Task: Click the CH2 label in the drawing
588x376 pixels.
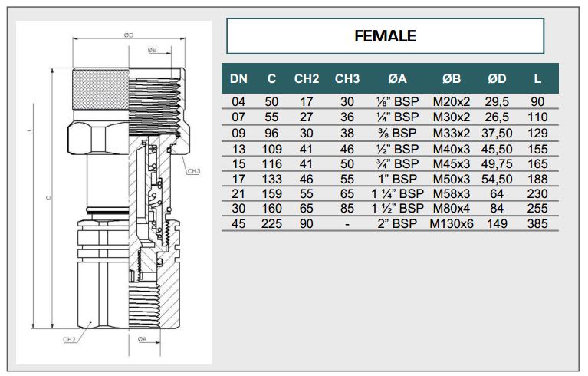Action: coord(69,338)
